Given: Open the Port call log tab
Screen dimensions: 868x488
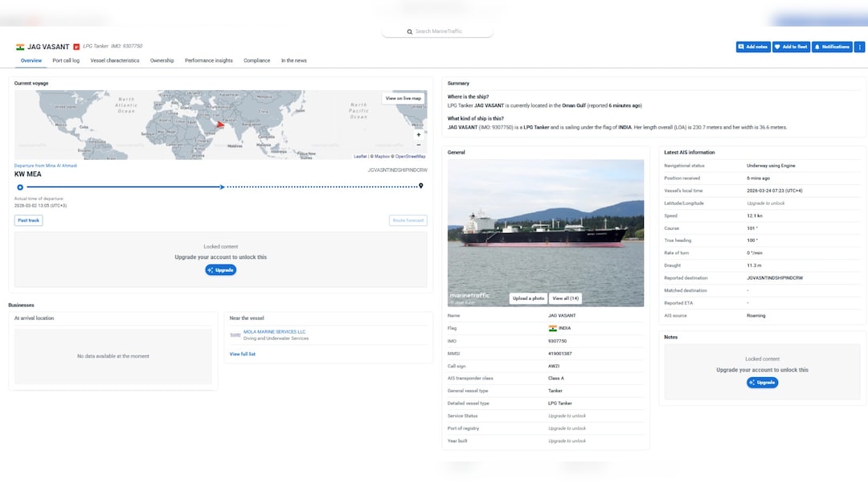Looking at the screenshot, I should coord(66,60).
